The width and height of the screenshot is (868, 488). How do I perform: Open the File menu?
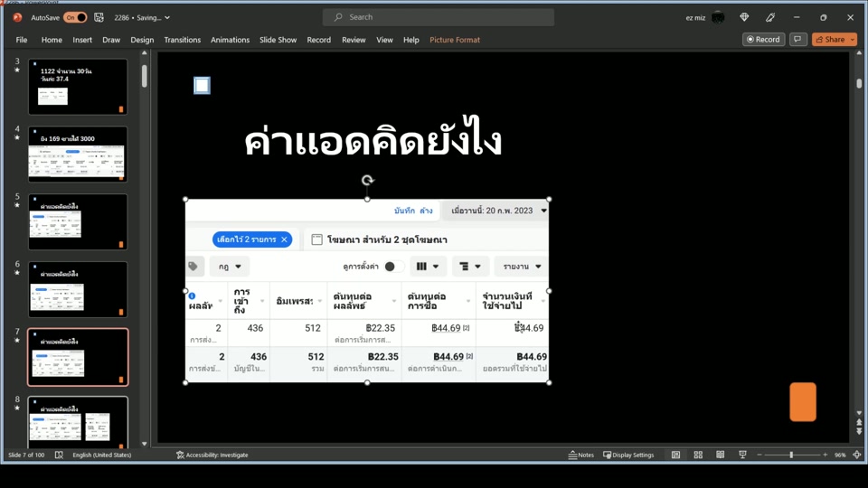22,40
